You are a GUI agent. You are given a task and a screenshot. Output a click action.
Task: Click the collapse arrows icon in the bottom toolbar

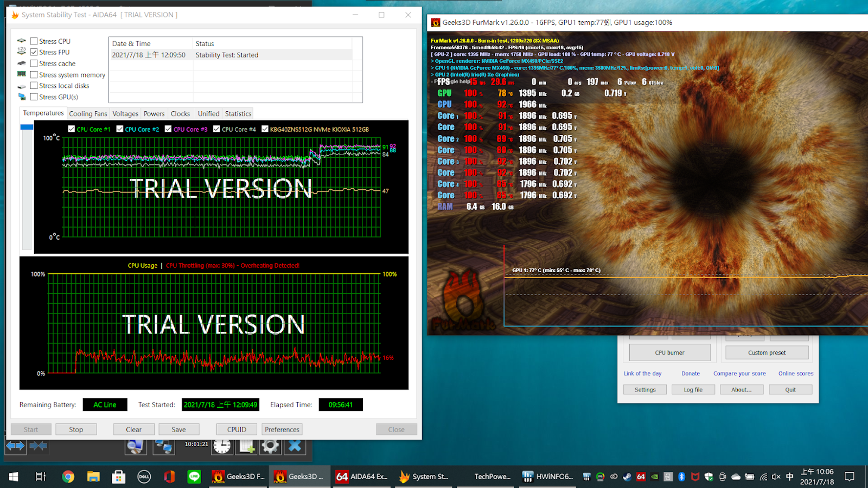click(38, 446)
